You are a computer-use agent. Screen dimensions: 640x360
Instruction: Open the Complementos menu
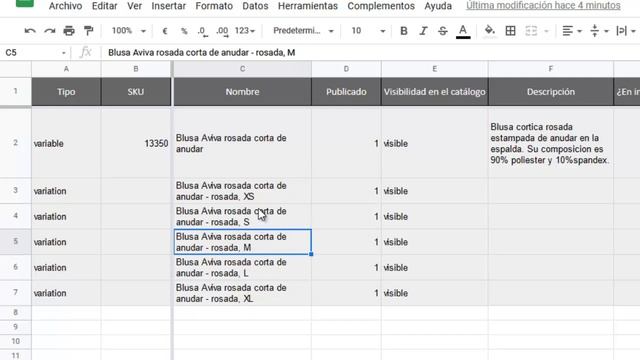point(381,6)
